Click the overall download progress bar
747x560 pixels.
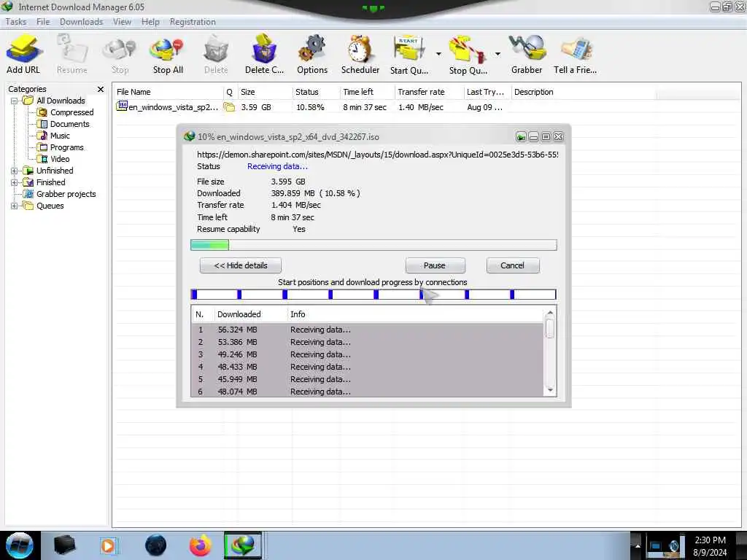373,245
